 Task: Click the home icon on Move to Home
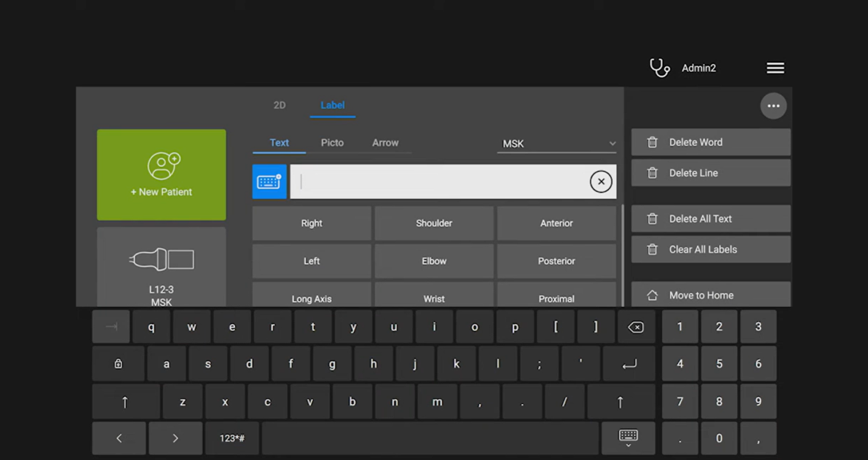(x=652, y=295)
